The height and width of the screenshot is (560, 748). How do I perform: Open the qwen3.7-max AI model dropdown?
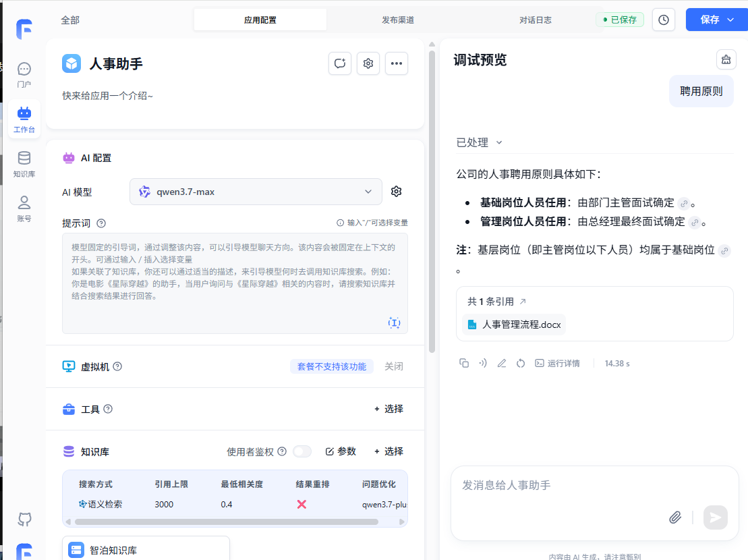[x=256, y=192]
